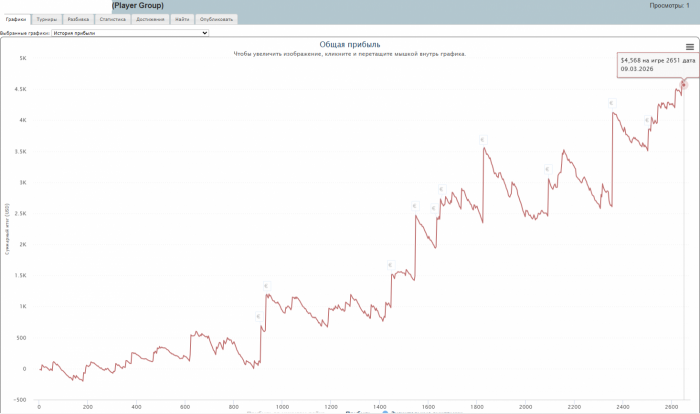Image resolution: width=700 pixels, height=414 pixels.
Task: Click the zoom hint subtitle under the chart title
Action: [x=350, y=54]
